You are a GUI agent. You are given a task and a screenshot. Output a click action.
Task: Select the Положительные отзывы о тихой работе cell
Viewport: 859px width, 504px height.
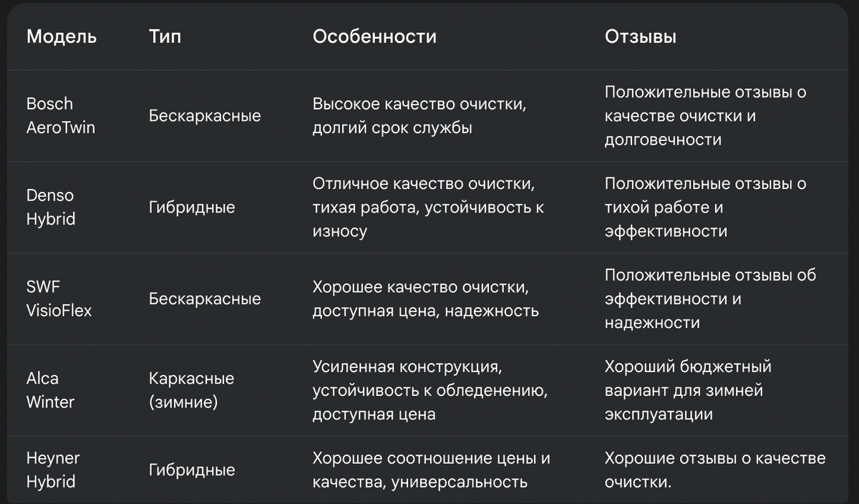click(x=706, y=208)
